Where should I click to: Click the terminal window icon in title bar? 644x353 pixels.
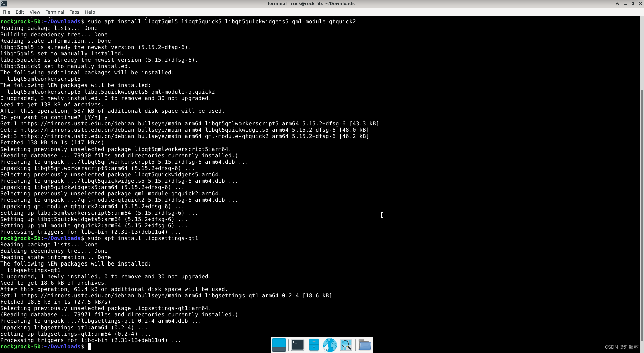[4, 3]
